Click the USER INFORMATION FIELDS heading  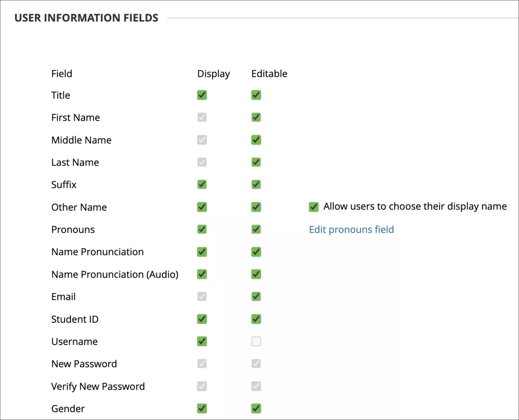86,17
